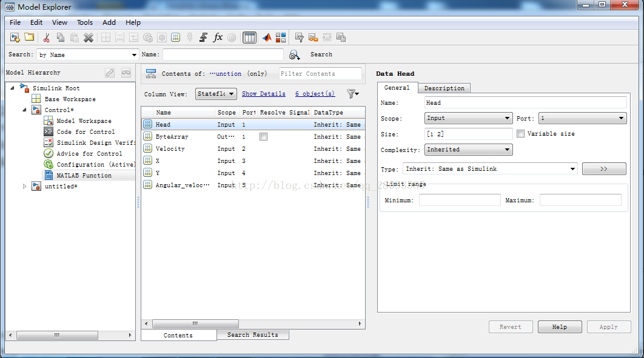Click the Velocity row data icon
This screenshot has width=644, height=358.
[148, 148]
